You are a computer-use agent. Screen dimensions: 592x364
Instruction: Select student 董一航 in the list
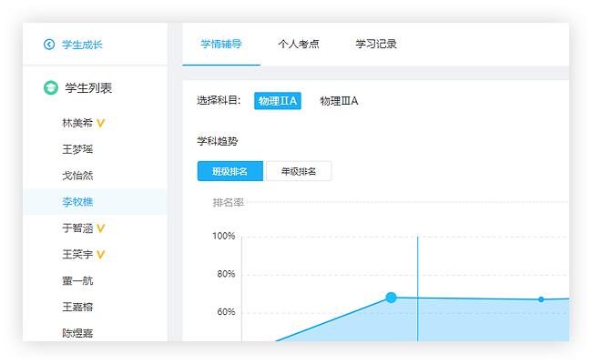pos(77,281)
